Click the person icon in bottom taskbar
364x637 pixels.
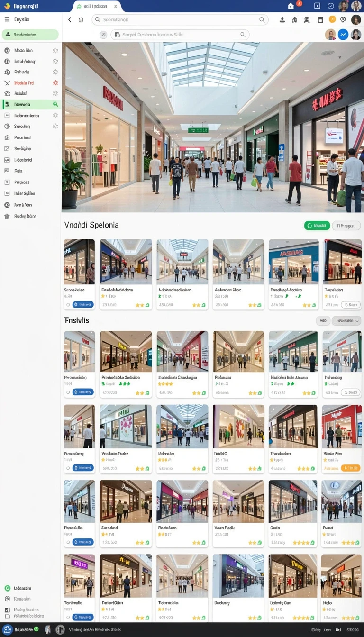[x=47, y=629]
